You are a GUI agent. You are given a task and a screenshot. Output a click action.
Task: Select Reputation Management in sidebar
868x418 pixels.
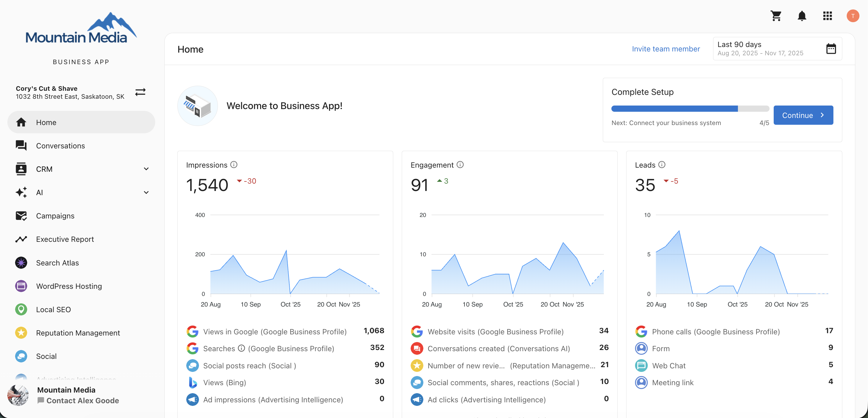(78, 333)
